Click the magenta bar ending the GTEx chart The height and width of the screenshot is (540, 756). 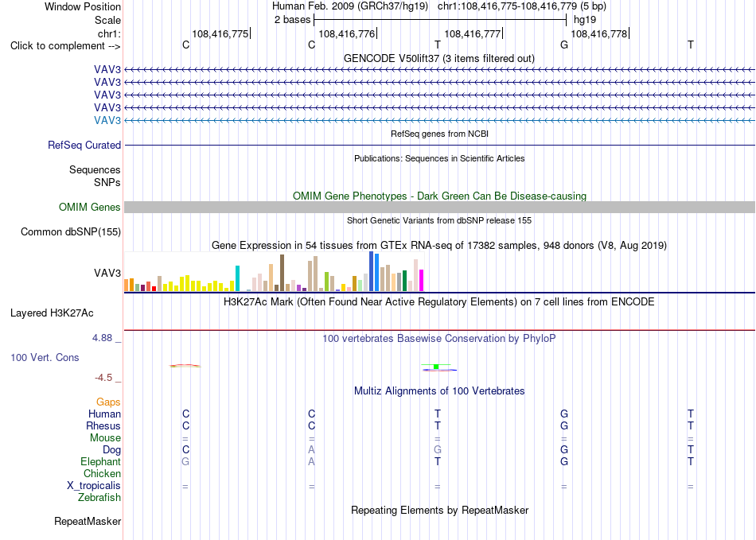click(x=422, y=281)
